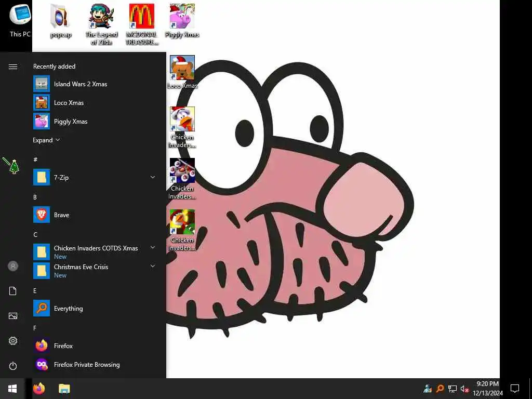532x399 pixels.
Task: Click the Show desktop strip at taskbar end
Action: (530, 389)
